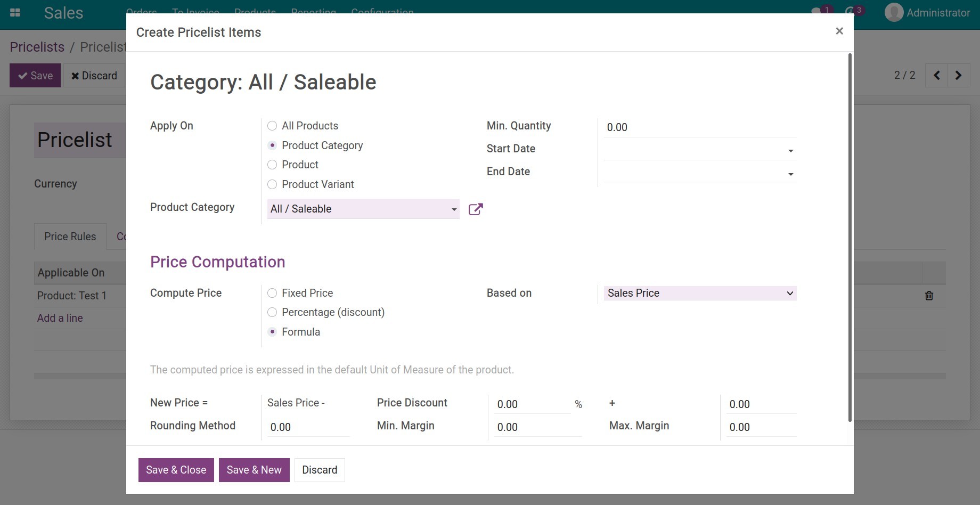Click the Min. Margin field
The image size is (980, 505).
[x=537, y=427]
